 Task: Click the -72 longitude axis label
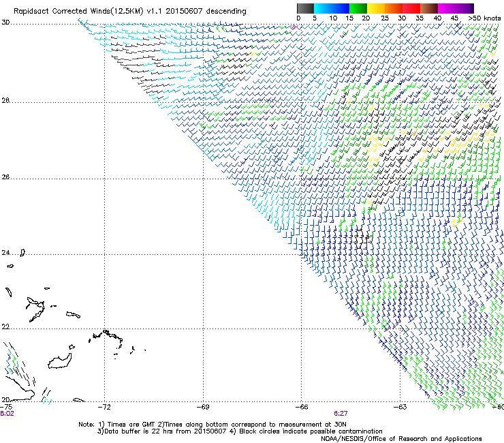104,407
